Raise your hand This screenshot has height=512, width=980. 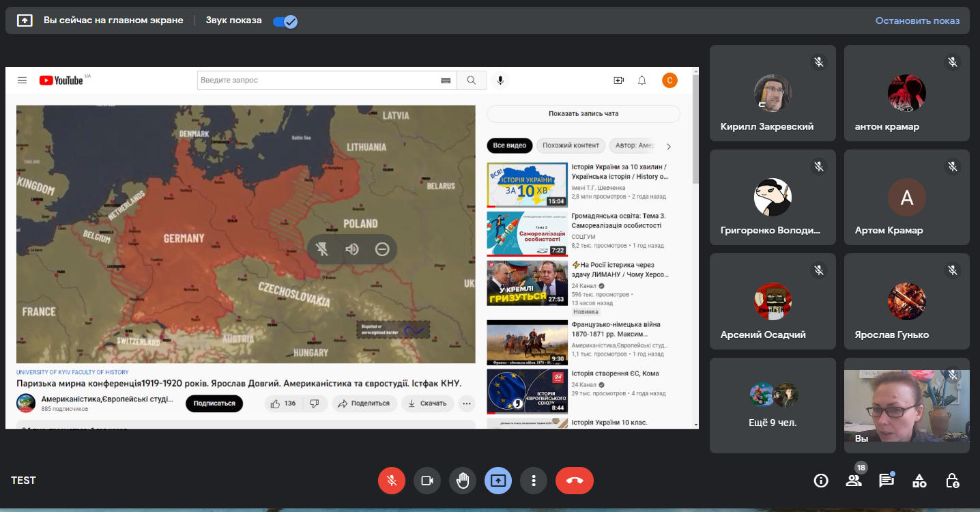click(463, 481)
